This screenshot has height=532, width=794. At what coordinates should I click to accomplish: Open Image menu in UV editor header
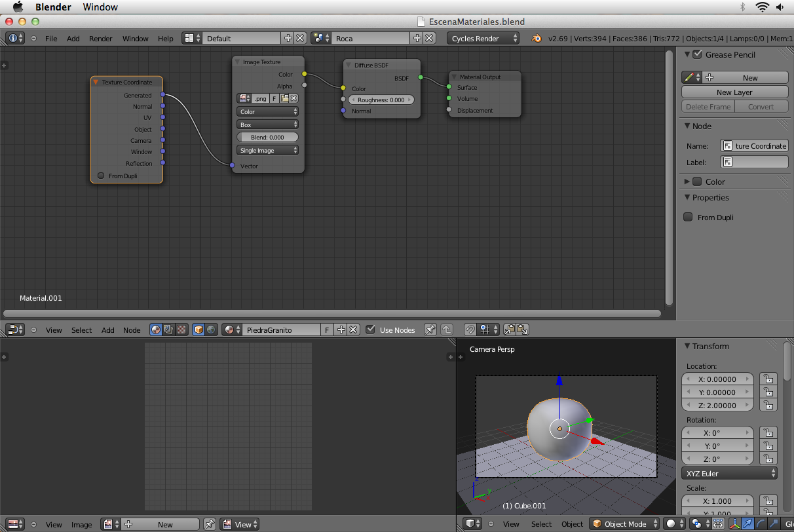point(82,524)
